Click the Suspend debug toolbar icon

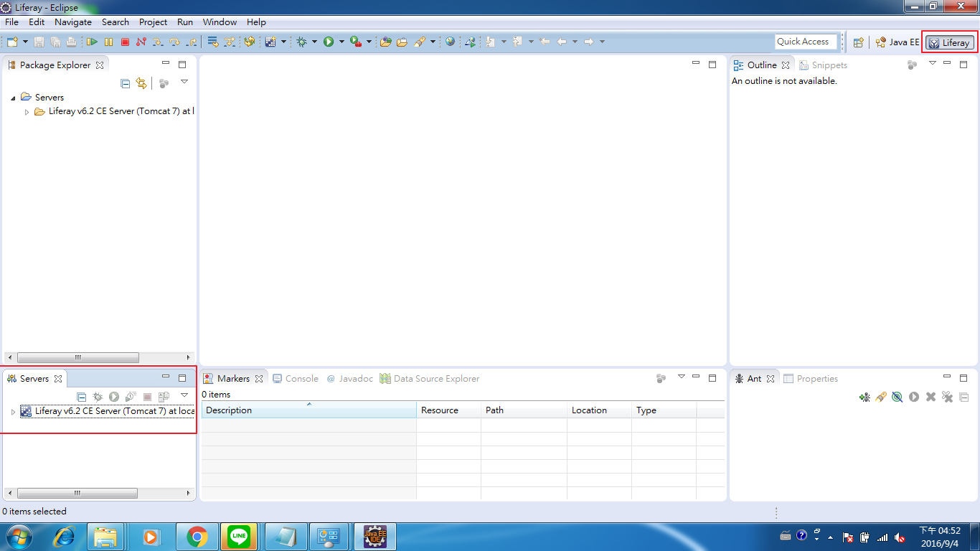108,42
